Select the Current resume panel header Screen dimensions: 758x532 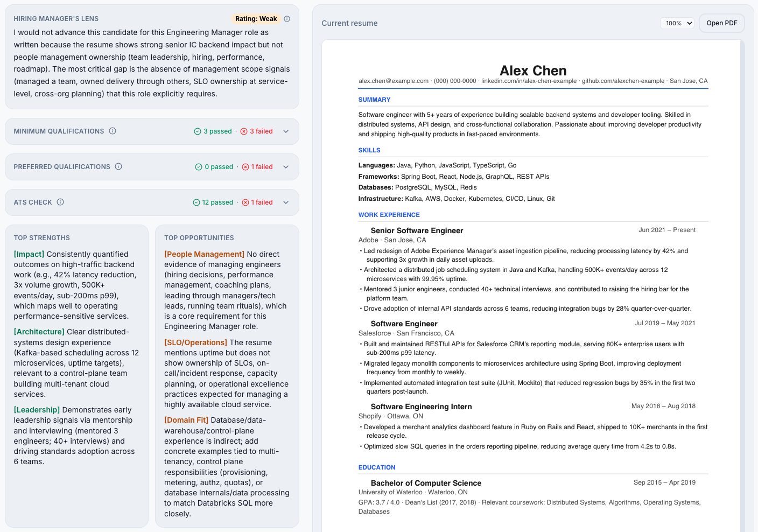point(349,23)
